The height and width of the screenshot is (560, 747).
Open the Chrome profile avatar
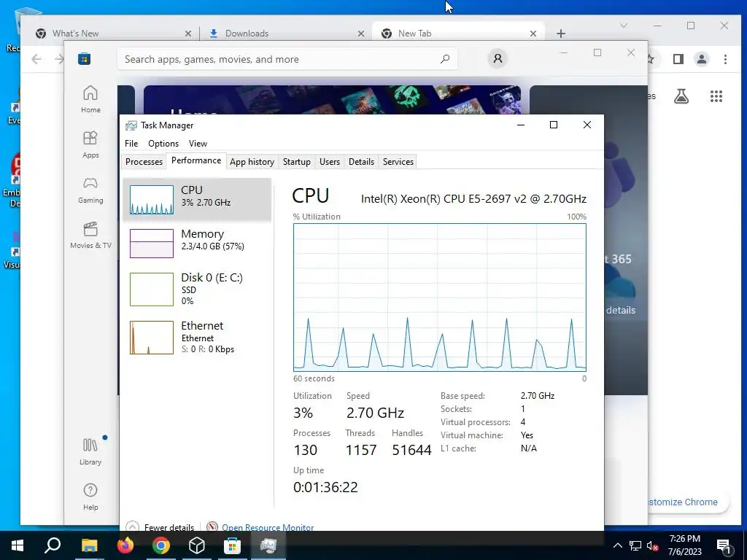[x=702, y=59]
